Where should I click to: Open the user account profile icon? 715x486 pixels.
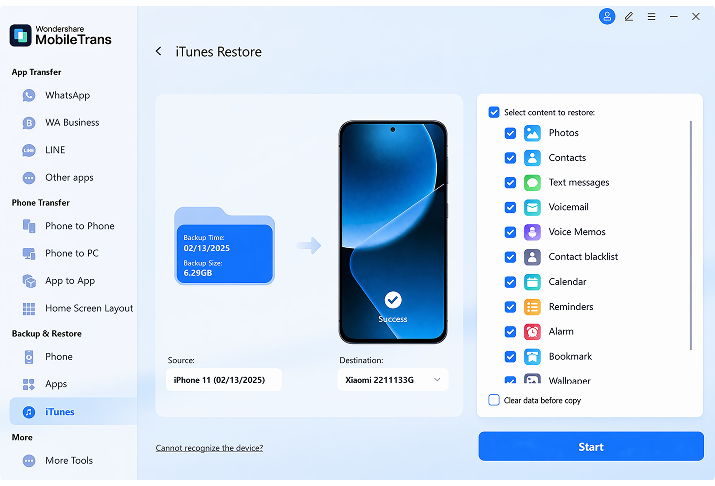click(x=607, y=17)
